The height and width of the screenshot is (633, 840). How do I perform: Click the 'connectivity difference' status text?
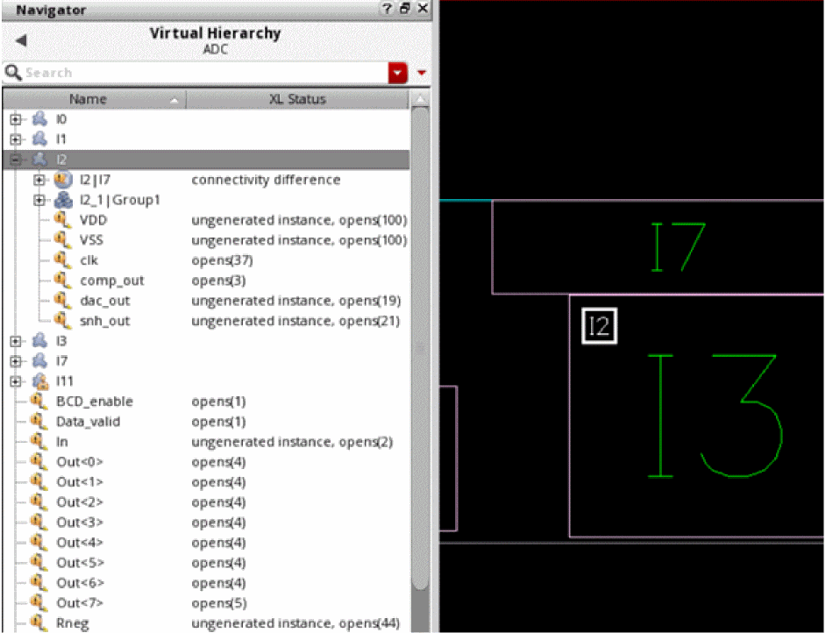coord(266,180)
